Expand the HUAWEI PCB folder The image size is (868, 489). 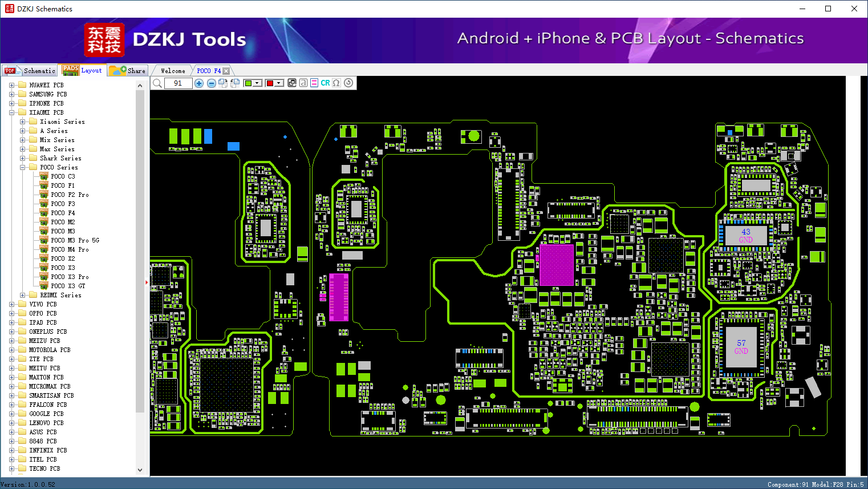point(12,85)
